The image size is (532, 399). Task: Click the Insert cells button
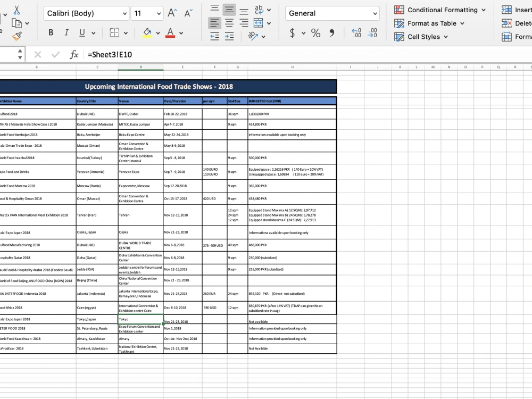[517, 10]
